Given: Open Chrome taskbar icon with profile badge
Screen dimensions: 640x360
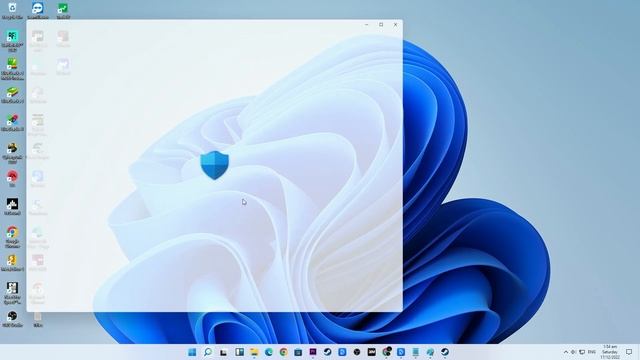Looking at the screenshot, I should point(387,352).
